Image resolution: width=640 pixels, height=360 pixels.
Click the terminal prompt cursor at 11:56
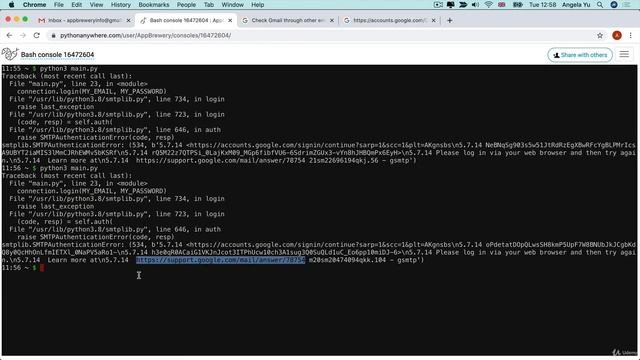[42, 268]
